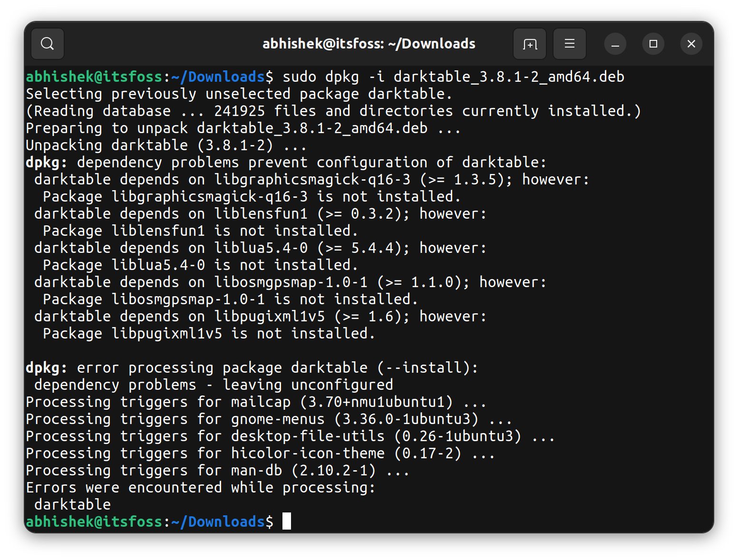Click the Errors were encountered line
This screenshot has height=560, width=738.
tap(200, 487)
